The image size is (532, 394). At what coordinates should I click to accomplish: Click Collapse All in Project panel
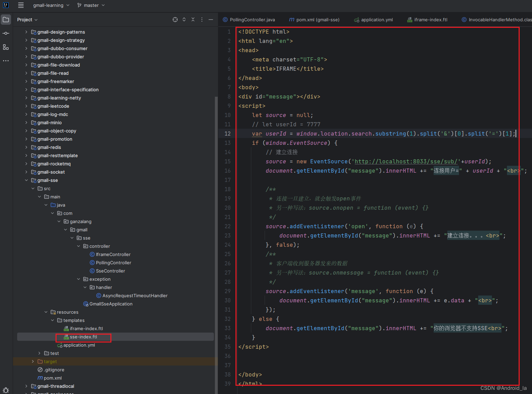coord(193,20)
